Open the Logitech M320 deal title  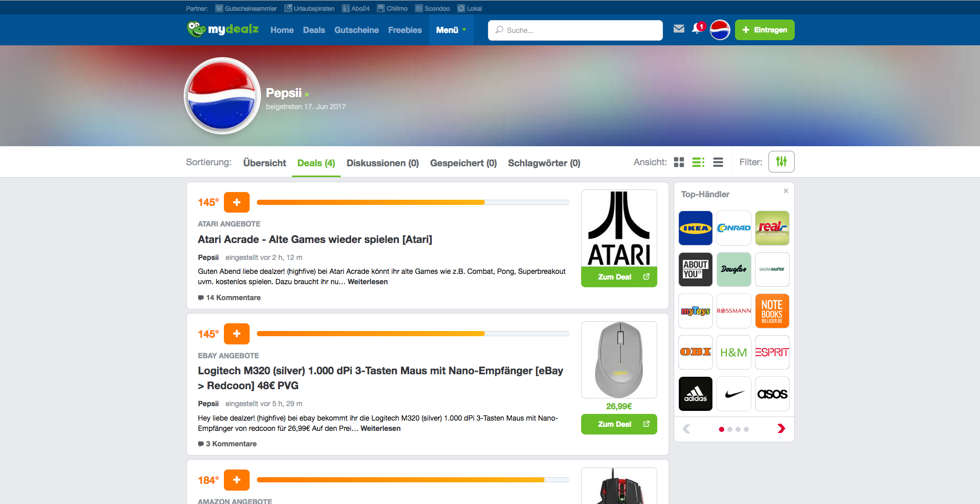click(x=380, y=378)
